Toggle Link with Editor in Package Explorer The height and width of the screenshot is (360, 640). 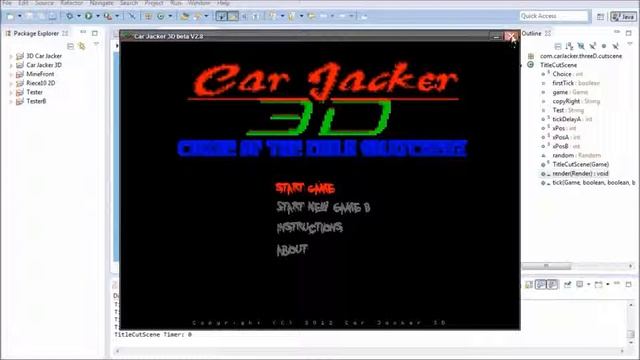coord(82,46)
